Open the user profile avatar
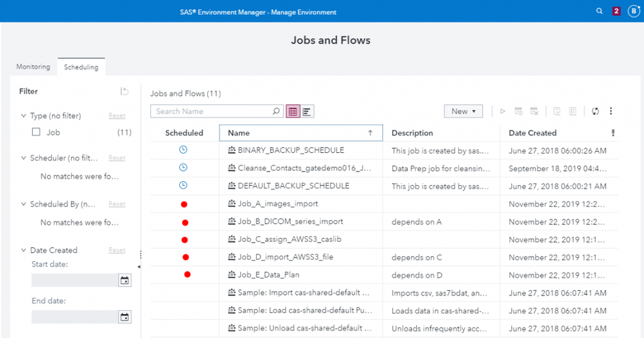The height and width of the screenshot is (338, 644). (x=633, y=12)
